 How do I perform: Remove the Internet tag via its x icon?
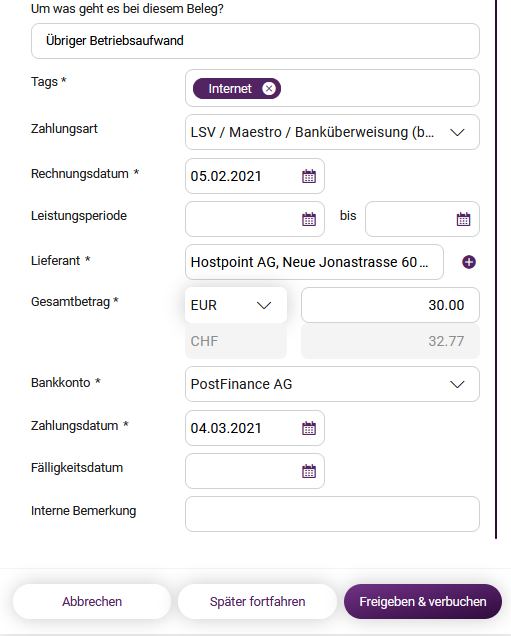tap(268, 88)
